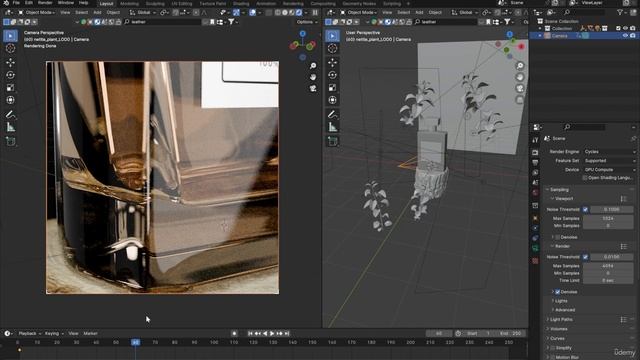Select the Annotate tool in Camera Perspective viewport

(11, 115)
